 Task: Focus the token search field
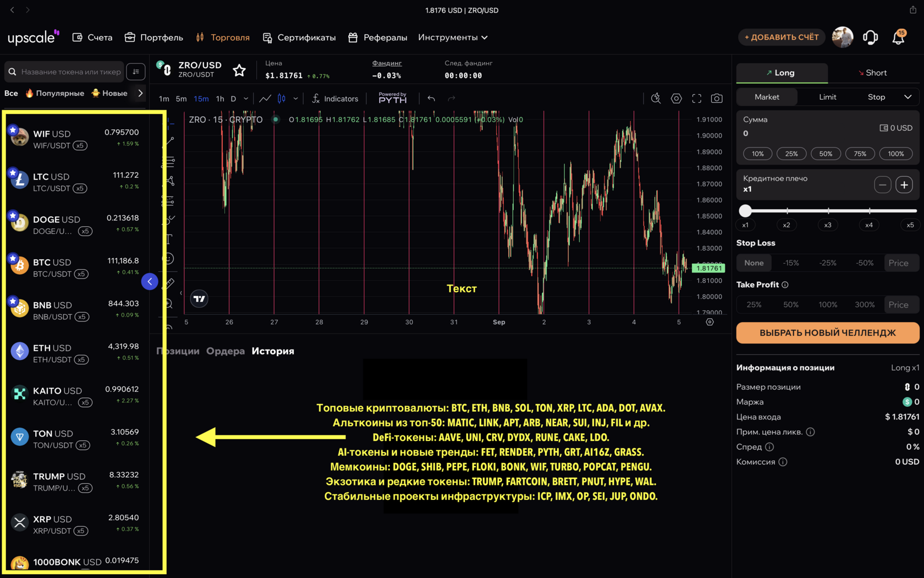pyautogui.click(x=64, y=72)
